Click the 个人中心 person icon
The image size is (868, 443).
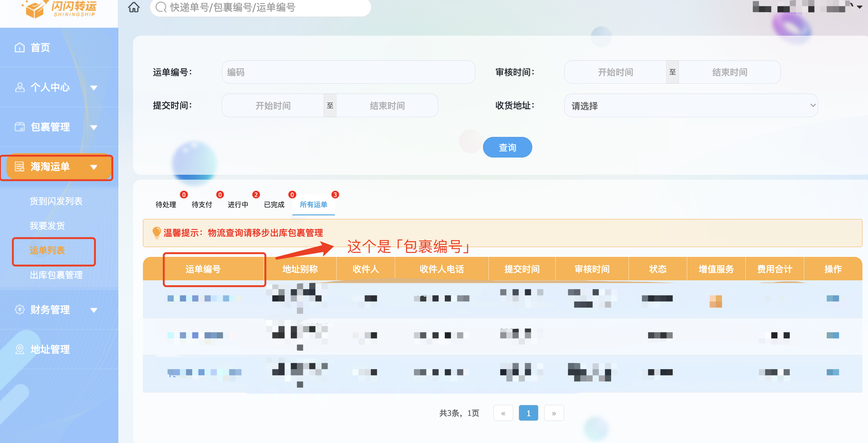(x=19, y=87)
